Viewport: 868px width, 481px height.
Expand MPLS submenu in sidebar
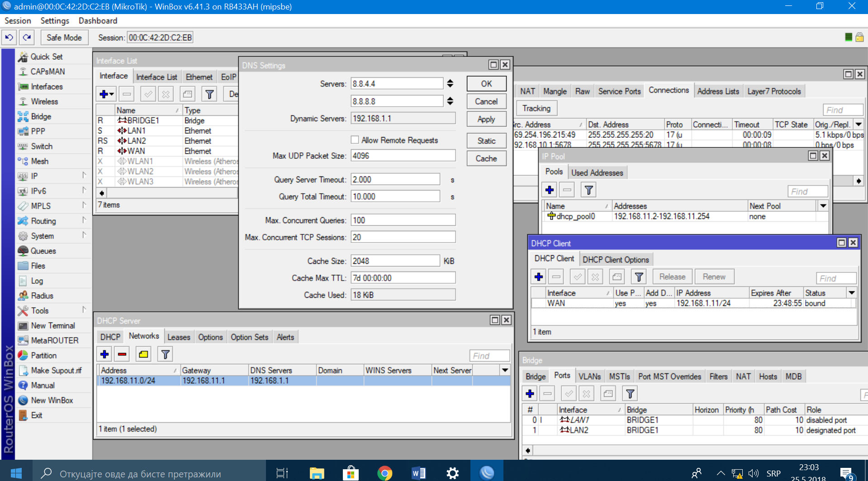(x=84, y=205)
